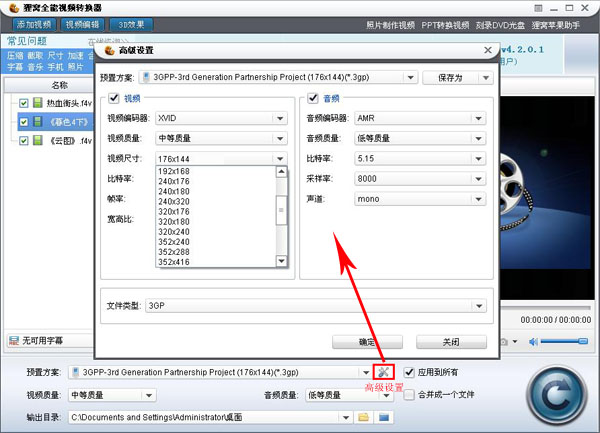Expand the 保存为 arrow dropdown
Viewport: 600px width, 433px height.
pos(486,78)
